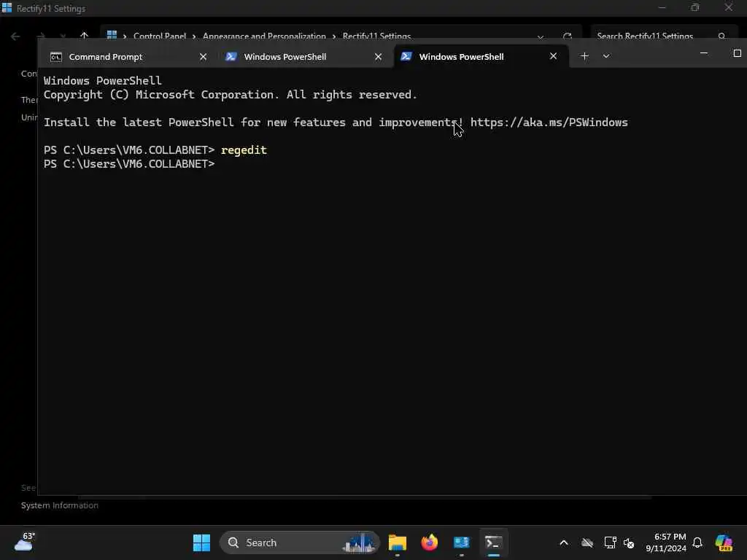Maximize the Terminal window
Image resolution: width=747 pixels, height=560 pixels.
click(x=737, y=53)
